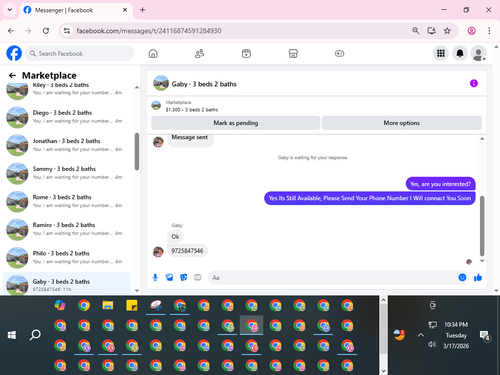Open Ramiro - 3 beds 2 baths chat
Image resolution: width=500 pixels, height=375 pixels.
point(67,229)
